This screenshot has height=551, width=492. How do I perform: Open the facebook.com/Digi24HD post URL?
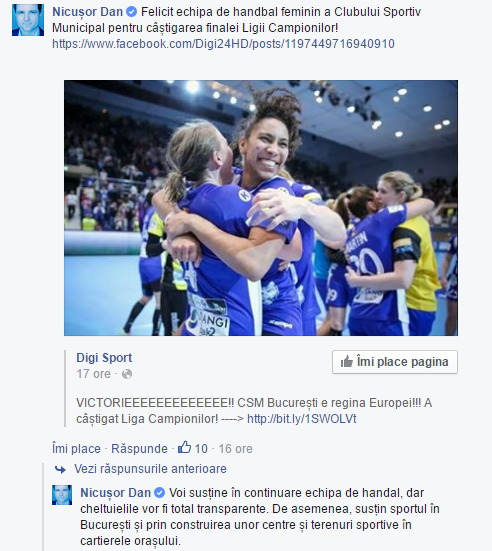click(x=223, y=44)
